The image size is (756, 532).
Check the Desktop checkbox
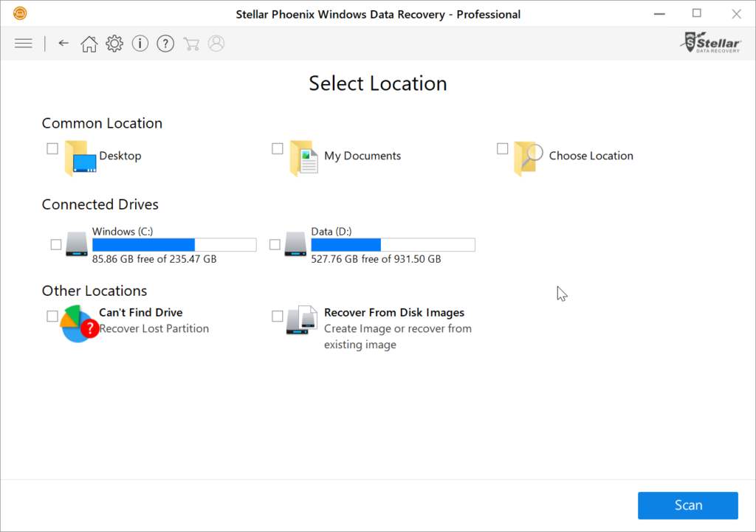pyautogui.click(x=52, y=148)
